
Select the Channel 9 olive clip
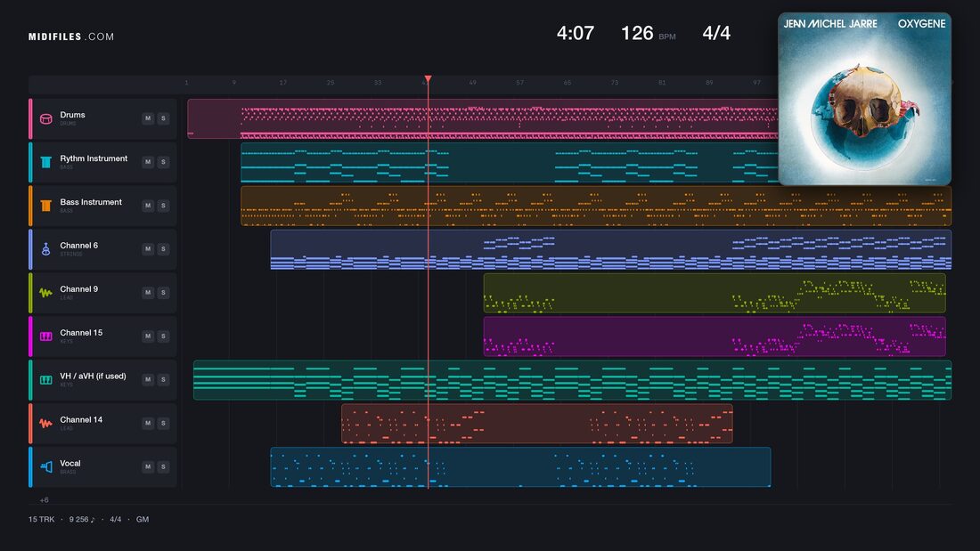[x=715, y=292]
